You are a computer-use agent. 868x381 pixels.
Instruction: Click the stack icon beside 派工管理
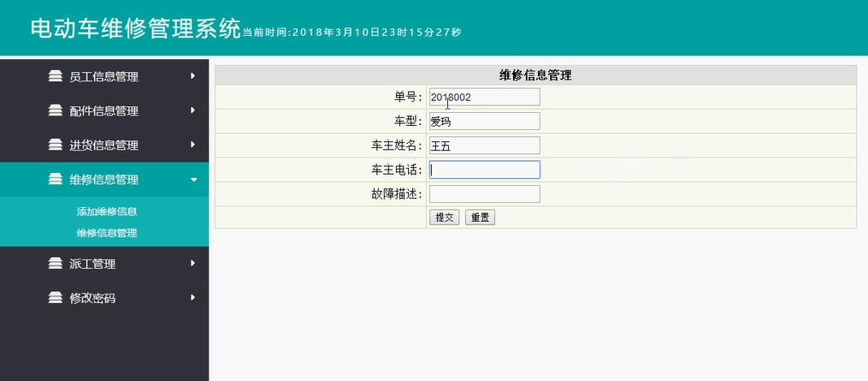tap(56, 264)
